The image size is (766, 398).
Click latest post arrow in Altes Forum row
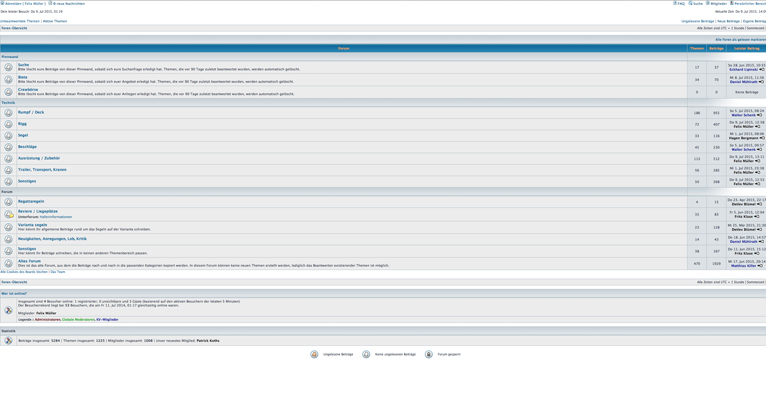(x=760, y=266)
